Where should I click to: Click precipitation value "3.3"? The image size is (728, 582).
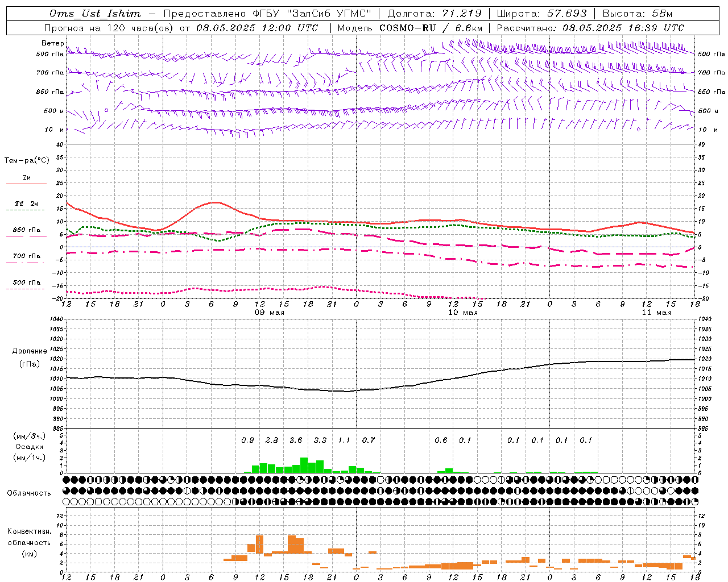pos(320,440)
